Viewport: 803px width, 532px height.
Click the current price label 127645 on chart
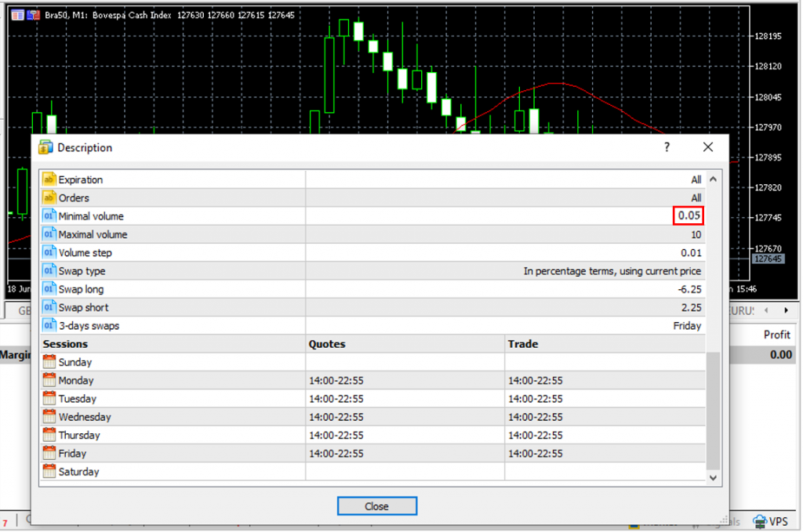768,259
